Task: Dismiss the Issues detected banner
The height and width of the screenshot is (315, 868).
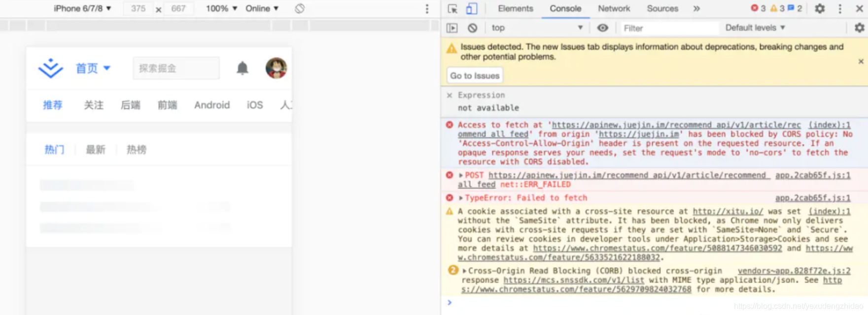Action: tap(861, 62)
